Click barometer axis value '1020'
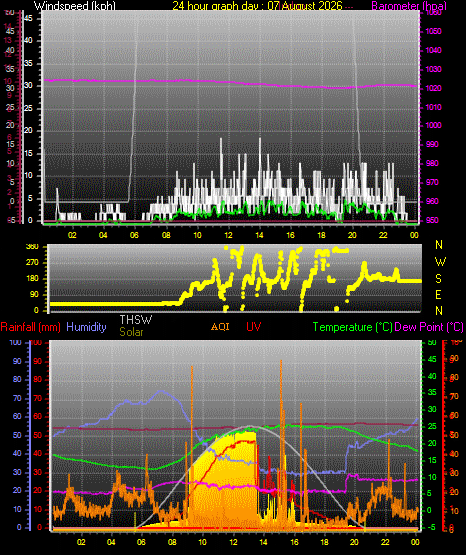 (433, 88)
